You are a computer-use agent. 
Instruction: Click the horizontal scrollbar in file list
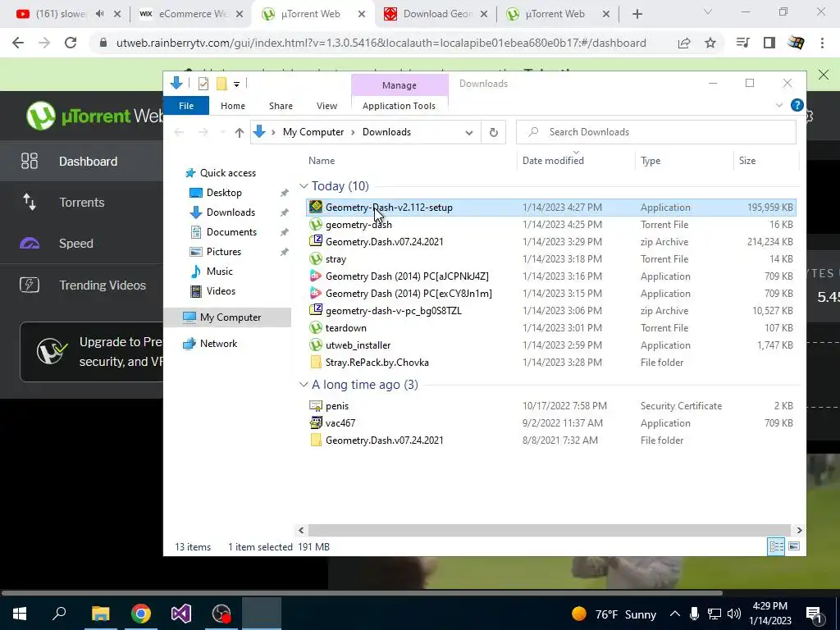[x=549, y=530]
